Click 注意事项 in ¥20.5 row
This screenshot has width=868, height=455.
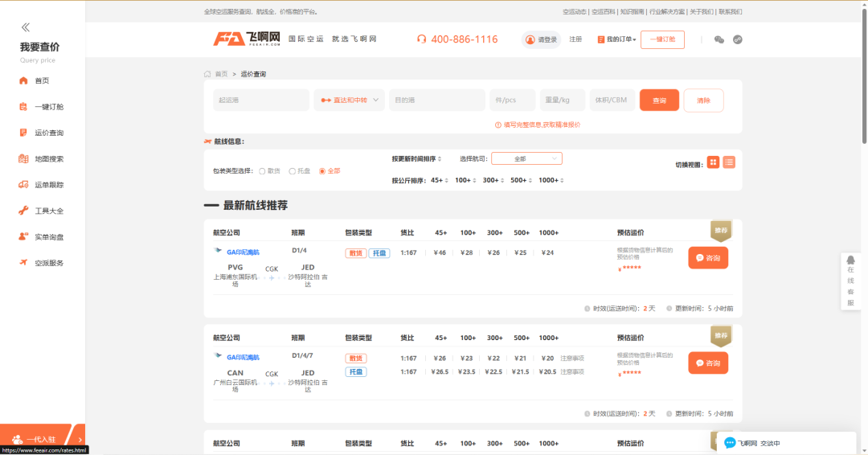[572, 372]
